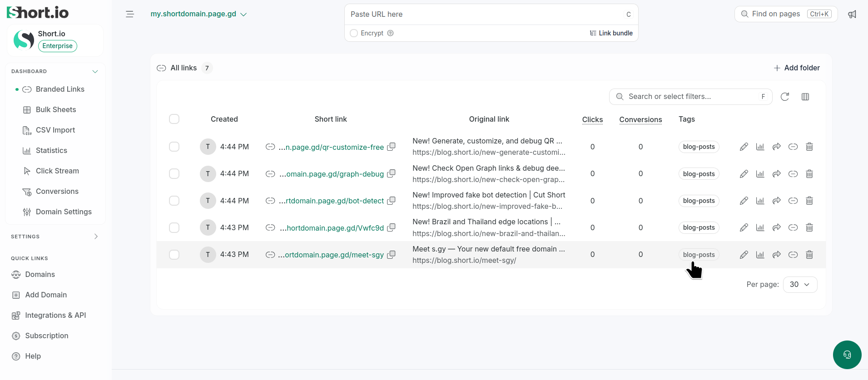Select the checkbox for the qr-customize-free link

(174, 147)
